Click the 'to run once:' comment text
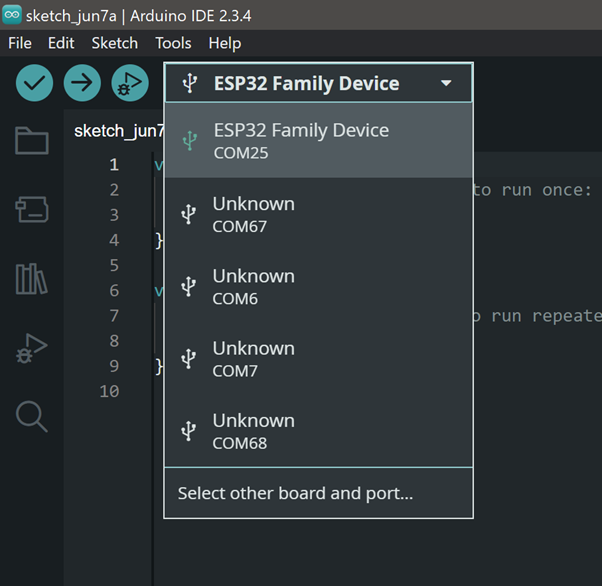Viewport: 602px width, 586px height. click(x=533, y=190)
